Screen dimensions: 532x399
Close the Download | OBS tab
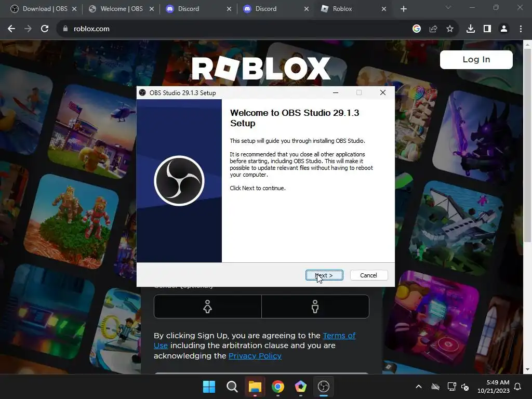[74, 9]
